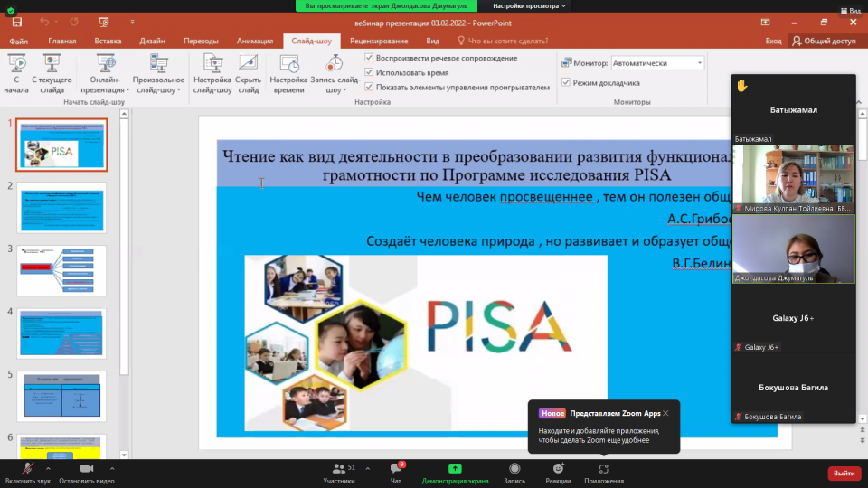868x488 pixels.
Task: Open Zoom 'Приложения' apps button
Action: [x=604, y=474]
